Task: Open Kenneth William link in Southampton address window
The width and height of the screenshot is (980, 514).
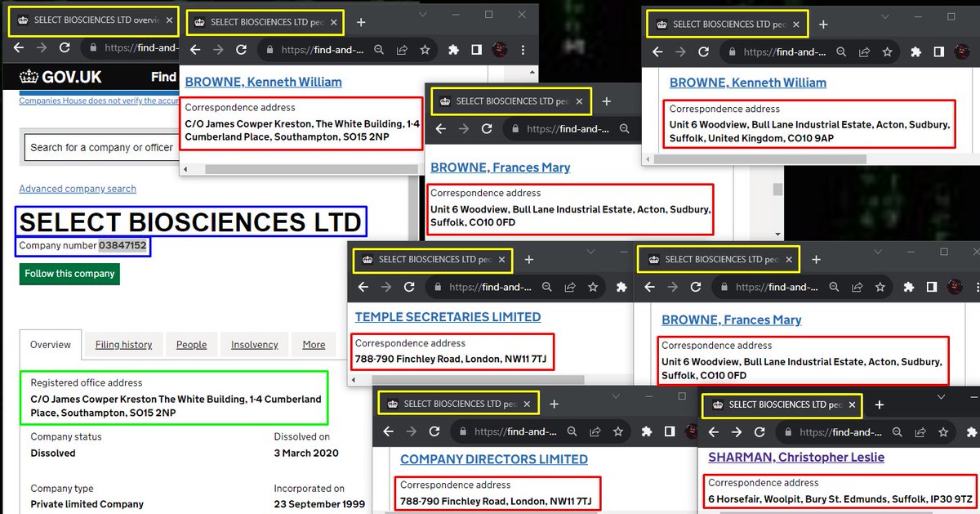Action: pos(264,82)
